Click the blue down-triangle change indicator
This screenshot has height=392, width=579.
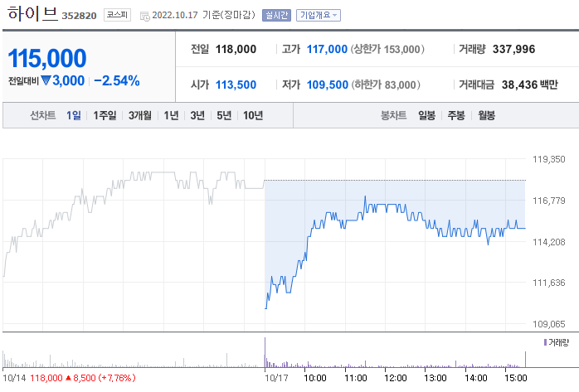[46, 80]
